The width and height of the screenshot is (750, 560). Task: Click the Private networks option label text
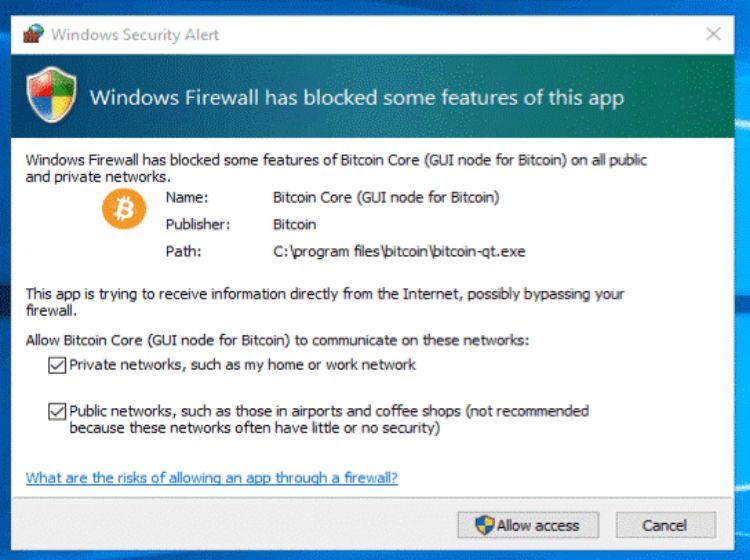pyautogui.click(x=242, y=365)
